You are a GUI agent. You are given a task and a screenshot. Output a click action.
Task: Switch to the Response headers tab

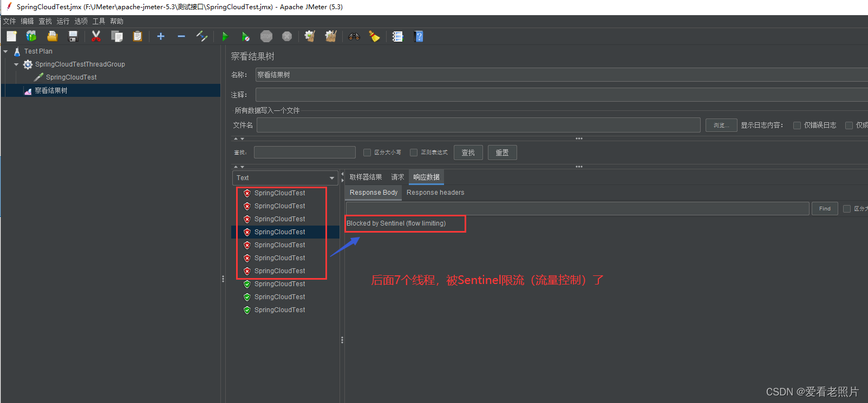(435, 193)
